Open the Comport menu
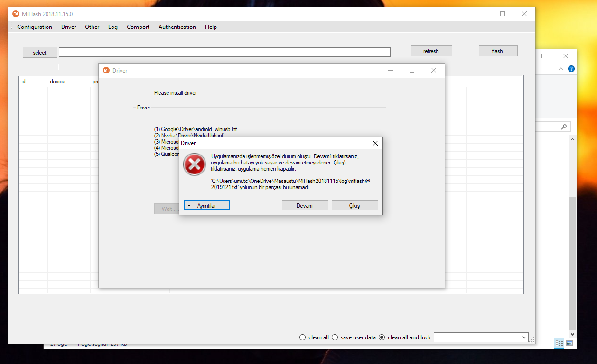The width and height of the screenshot is (597, 364). [138, 27]
